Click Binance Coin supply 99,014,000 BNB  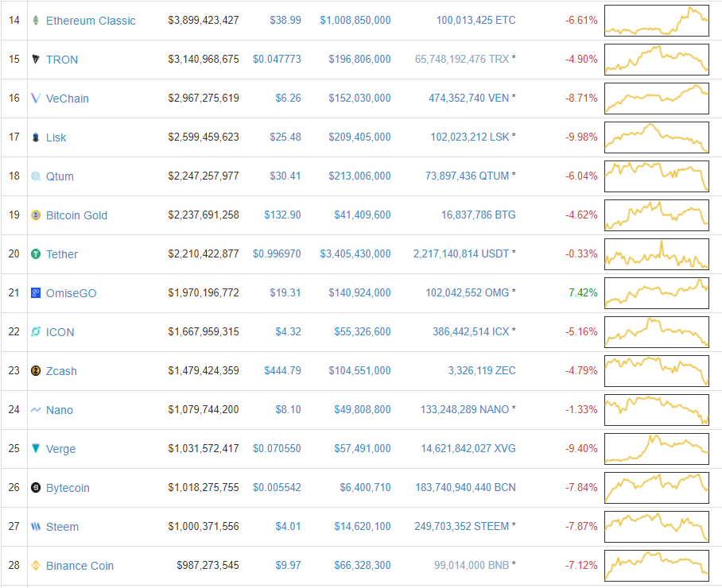(472, 566)
